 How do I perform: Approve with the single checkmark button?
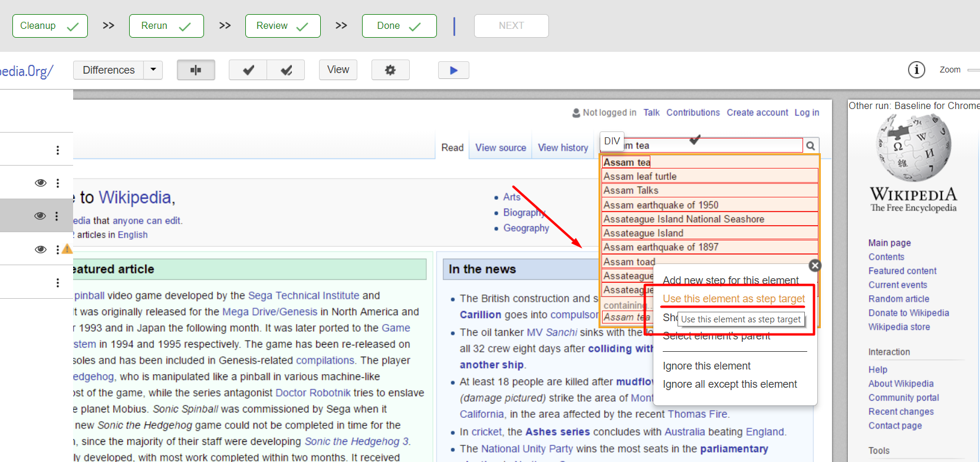(248, 70)
